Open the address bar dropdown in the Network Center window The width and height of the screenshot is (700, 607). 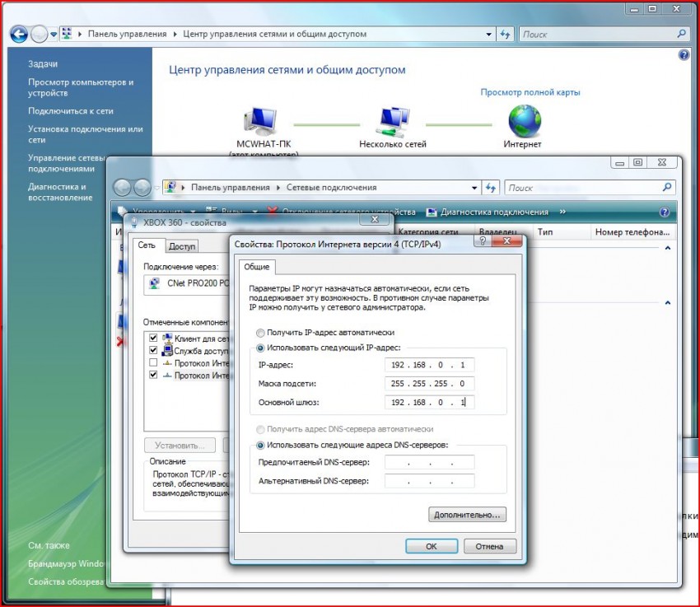489,34
